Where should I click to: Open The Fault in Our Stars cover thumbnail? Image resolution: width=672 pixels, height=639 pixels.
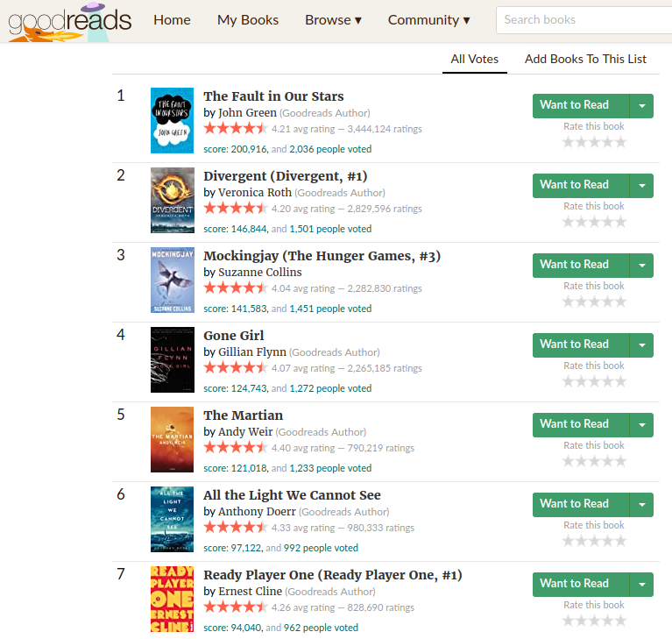click(172, 120)
